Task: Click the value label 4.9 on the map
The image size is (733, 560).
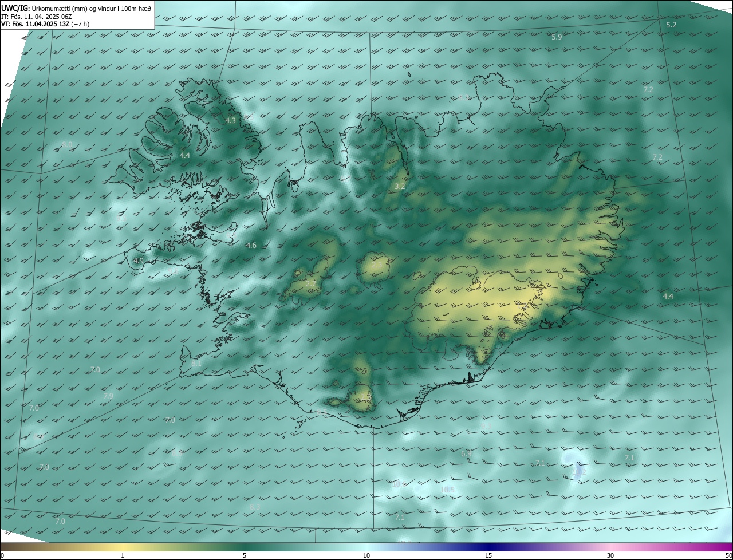Action: (x=139, y=261)
